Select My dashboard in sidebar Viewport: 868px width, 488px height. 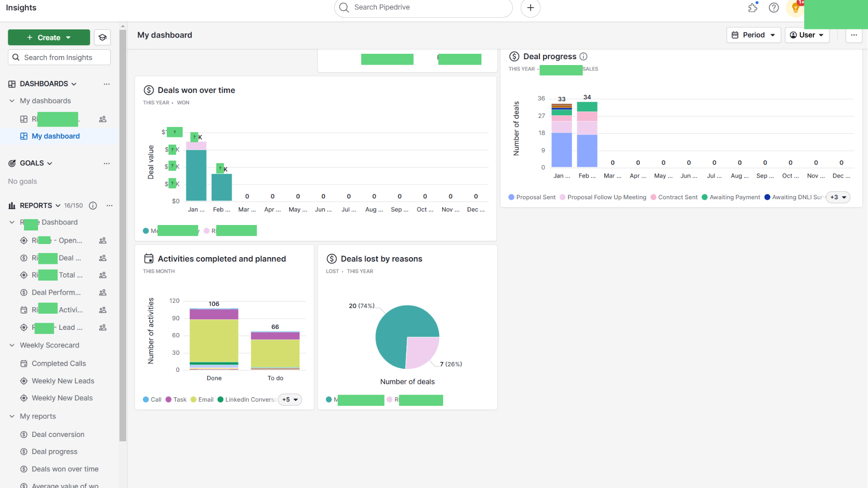(x=56, y=136)
